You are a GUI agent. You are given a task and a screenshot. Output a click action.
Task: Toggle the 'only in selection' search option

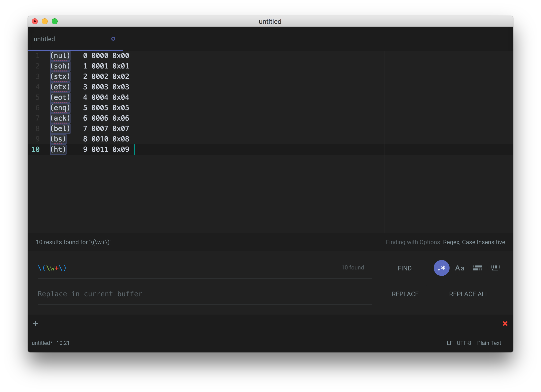point(477,268)
